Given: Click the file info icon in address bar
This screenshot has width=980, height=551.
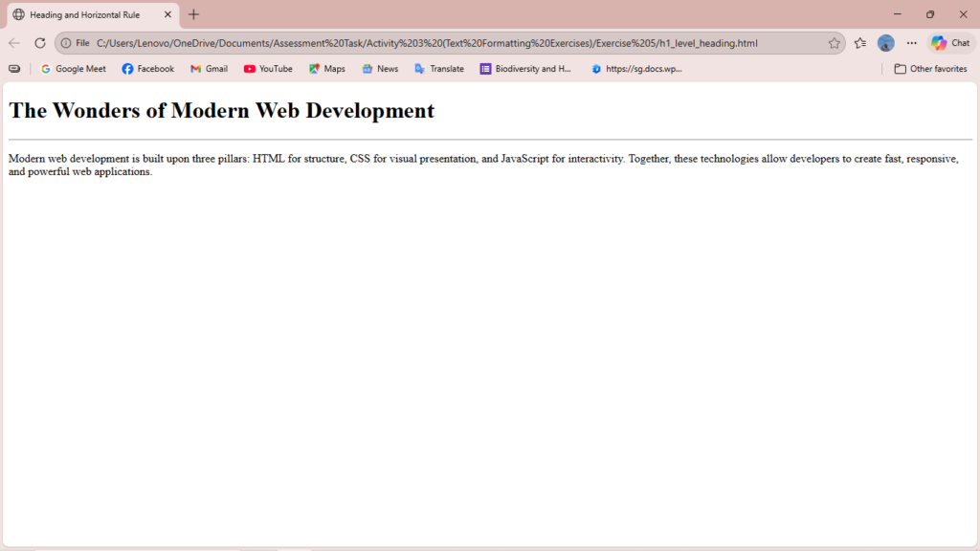Looking at the screenshot, I should [x=66, y=43].
